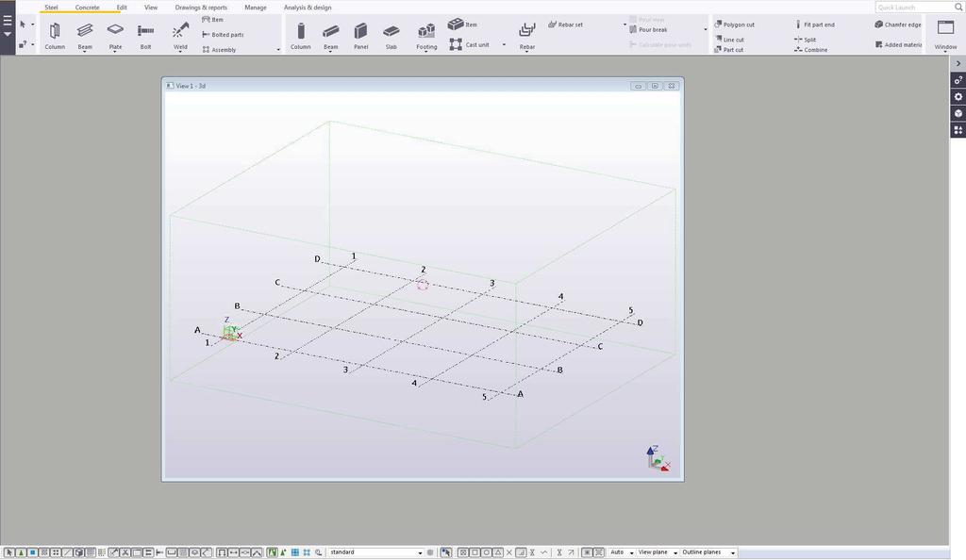Image resolution: width=966 pixels, height=560 pixels.
Task: Select the Steel Beam tool
Action: (84, 35)
